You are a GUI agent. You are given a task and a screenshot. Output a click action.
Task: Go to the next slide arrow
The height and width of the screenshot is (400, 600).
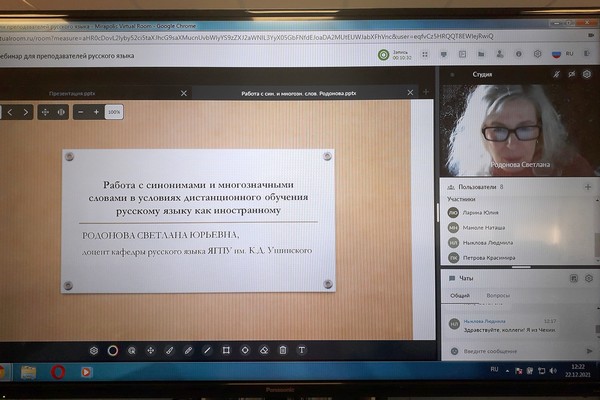pos(26,112)
